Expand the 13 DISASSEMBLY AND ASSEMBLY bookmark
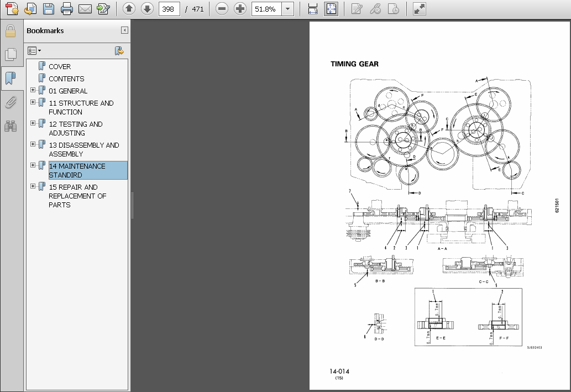This screenshot has height=392, width=571. click(33, 144)
